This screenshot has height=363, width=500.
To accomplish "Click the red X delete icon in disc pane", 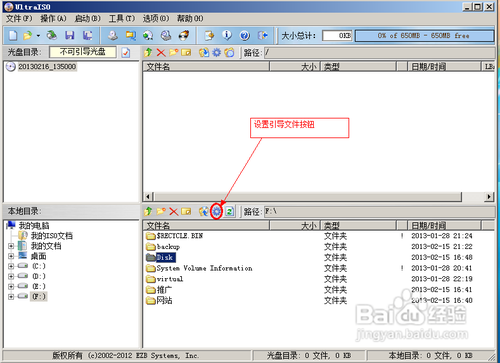I will coord(161,52).
